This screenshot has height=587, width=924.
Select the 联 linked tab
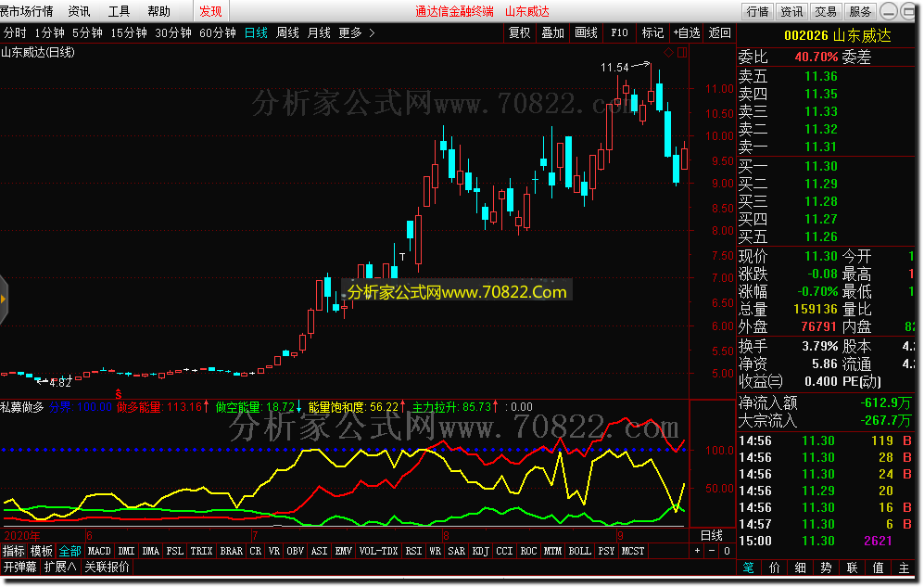pyautogui.click(x=852, y=568)
